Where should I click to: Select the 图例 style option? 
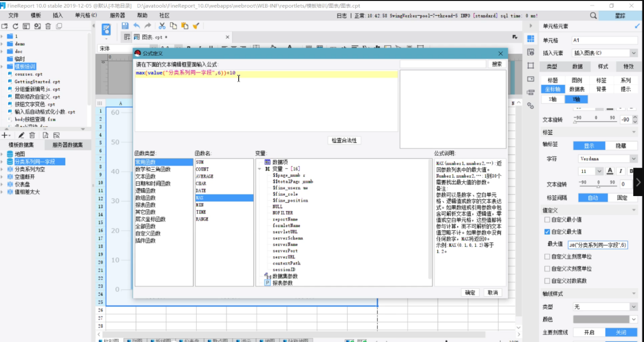(x=577, y=81)
